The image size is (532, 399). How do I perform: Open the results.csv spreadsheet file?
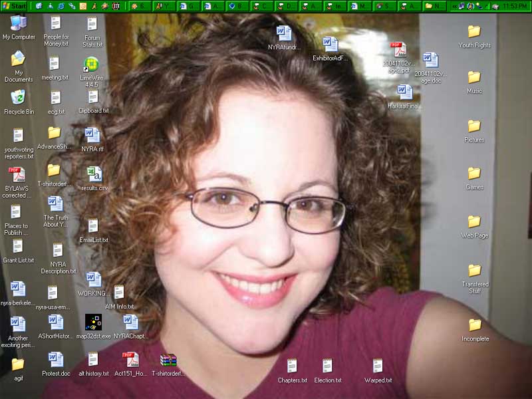tap(94, 174)
